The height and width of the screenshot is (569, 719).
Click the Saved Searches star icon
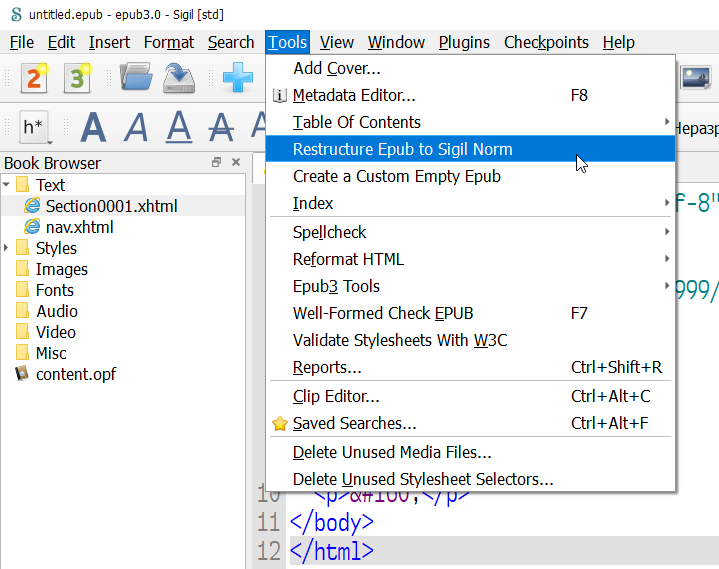click(x=280, y=424)
